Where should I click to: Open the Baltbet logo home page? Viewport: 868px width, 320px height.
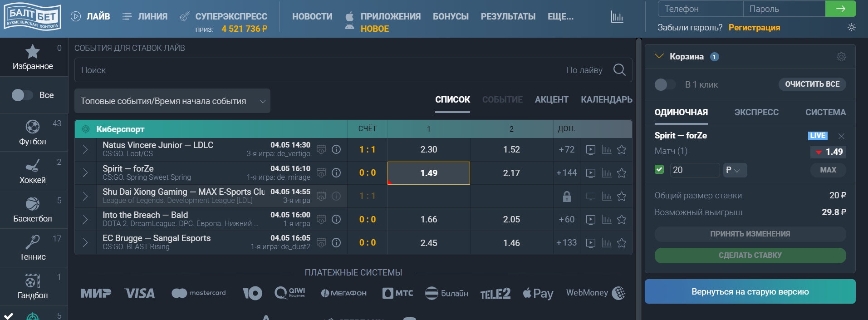pos(32,17)
